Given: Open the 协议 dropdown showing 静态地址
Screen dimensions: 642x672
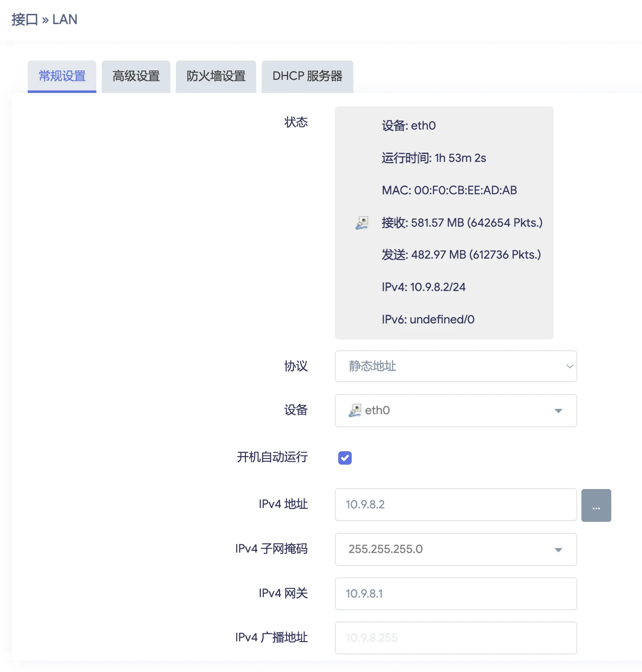Looking at the screenshot, I should 456,366.
